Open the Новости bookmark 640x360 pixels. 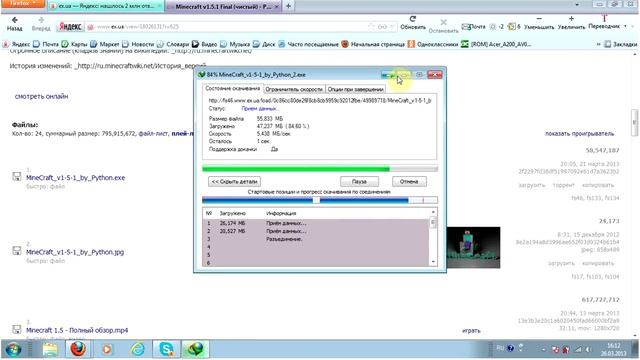pyautogui.click(x=138, y=44)
